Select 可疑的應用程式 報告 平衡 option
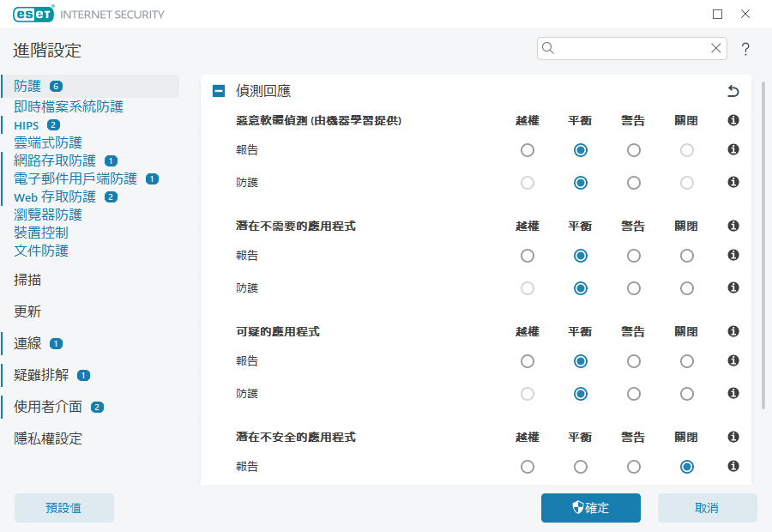This screenshot has width=772, height=532. [581, 361]
